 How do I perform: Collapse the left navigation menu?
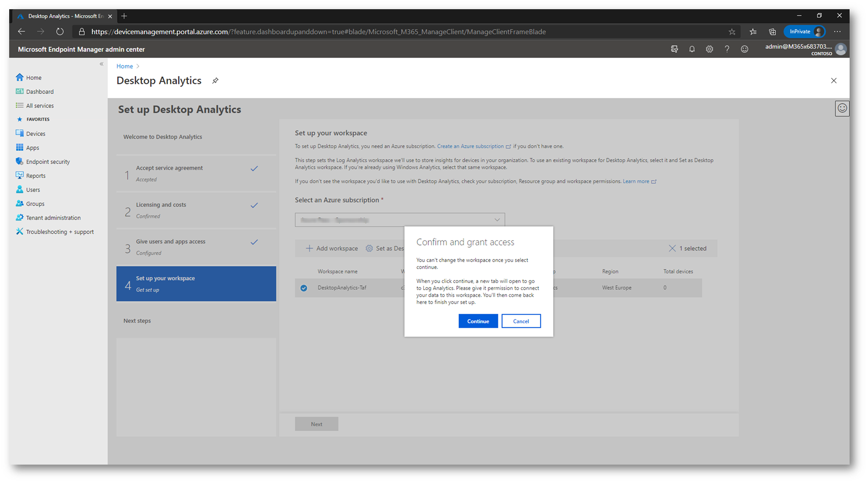click(101, 64)
